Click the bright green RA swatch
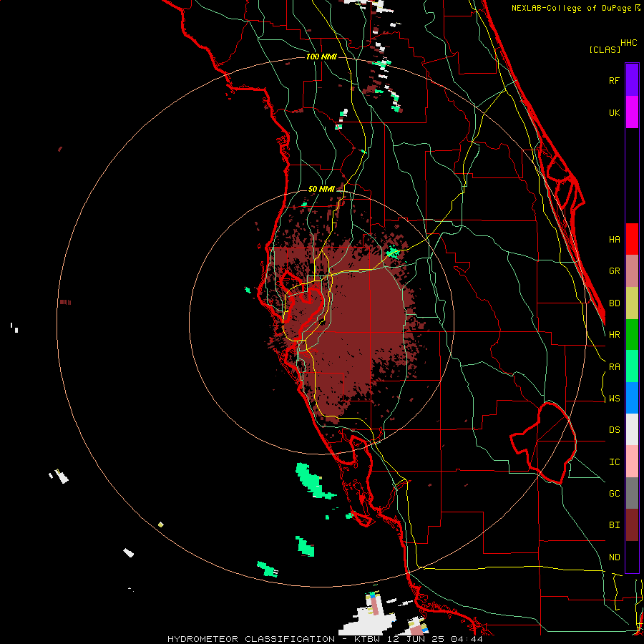This screenshot has width=644, height=644. coord(632,366)
